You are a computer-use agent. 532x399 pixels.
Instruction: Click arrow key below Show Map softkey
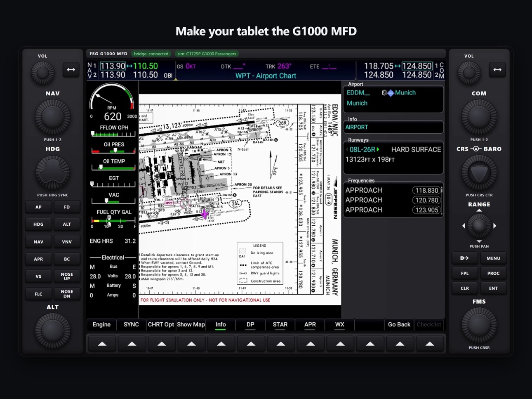point(191,343)
